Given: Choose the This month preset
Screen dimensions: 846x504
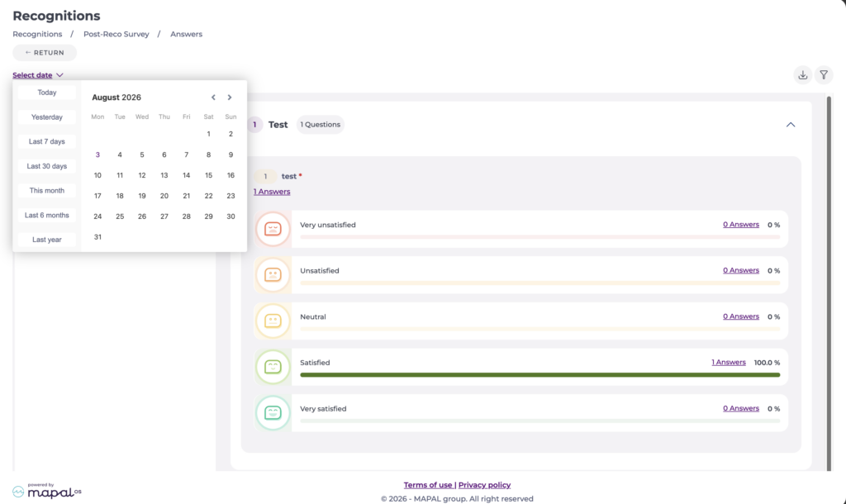Looking at the screenshot, I should tap(47, 191).
